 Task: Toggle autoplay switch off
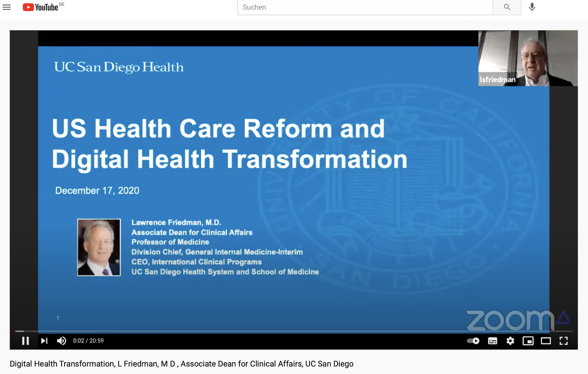(473, 341)
